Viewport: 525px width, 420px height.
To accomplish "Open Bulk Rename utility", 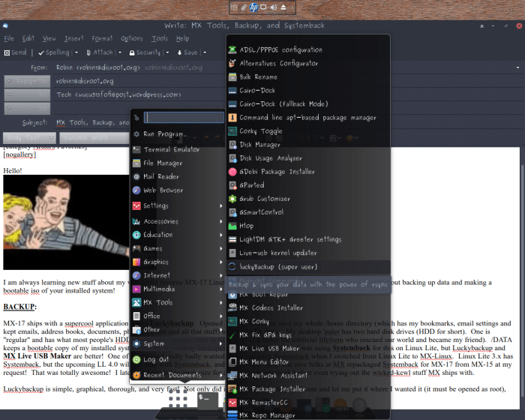I will (x=308, y=77).
